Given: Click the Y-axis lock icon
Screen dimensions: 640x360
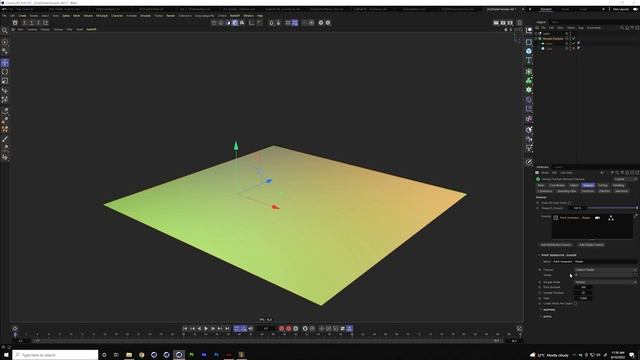Looking at the screenshot, I should tap(31, 23).
